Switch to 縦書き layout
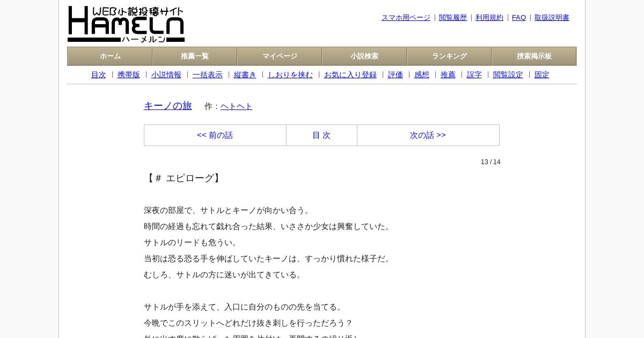The width and height of the screenshot is (644, 338). (x=245, y=75)
